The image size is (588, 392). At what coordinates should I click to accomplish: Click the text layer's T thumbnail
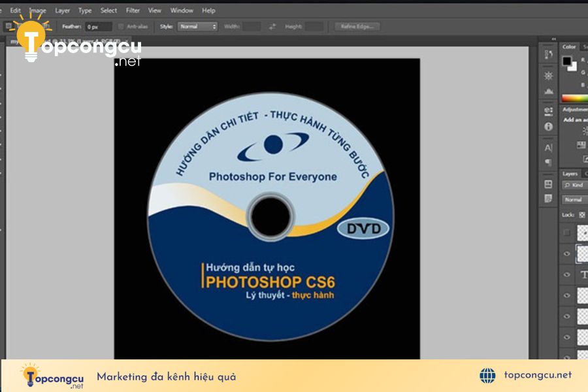[x=583, y=274]
